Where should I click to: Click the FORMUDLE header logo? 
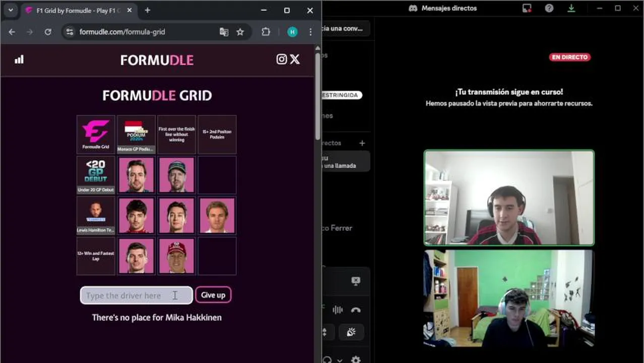point(157,60)
